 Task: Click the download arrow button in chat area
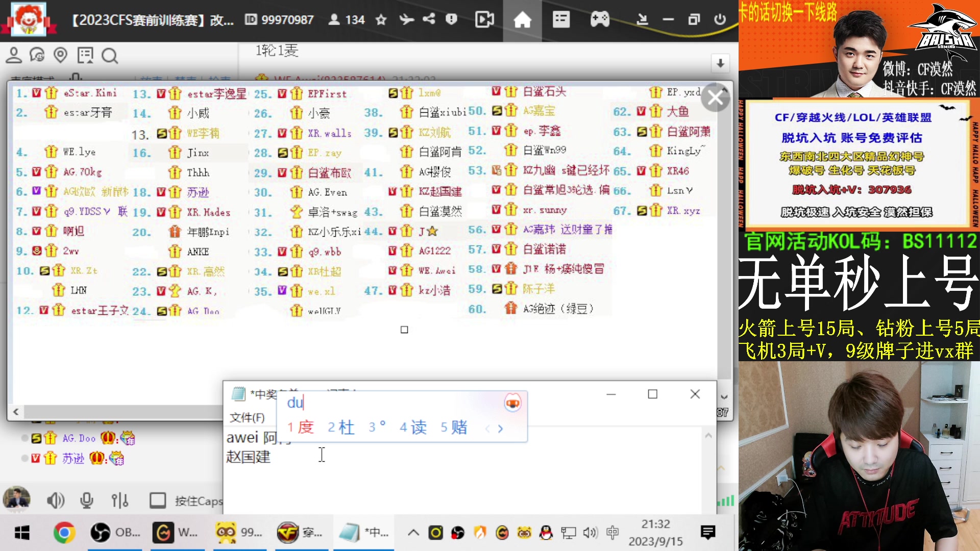tap(720, 64)
